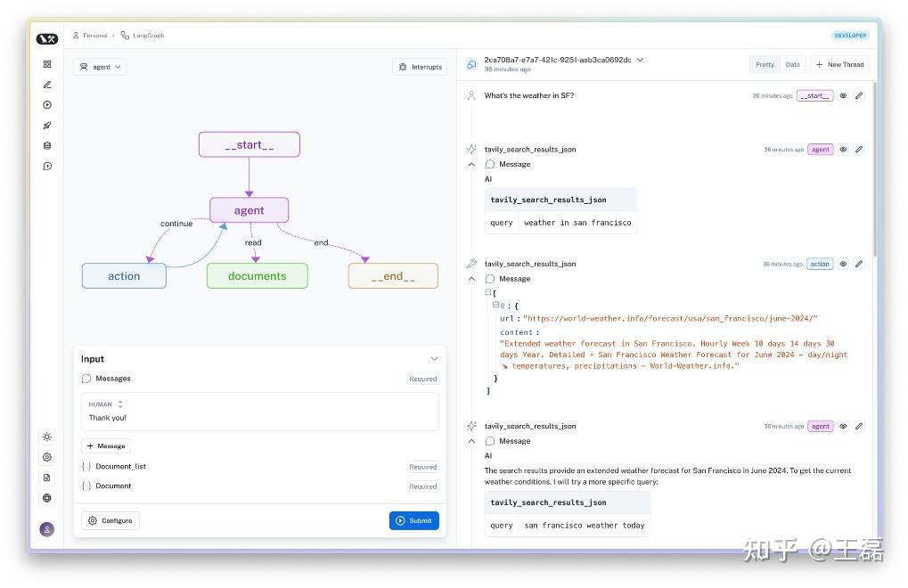908x588 pixels.
Task: Open the user avatar profile
Action: (x=47, y=529)
